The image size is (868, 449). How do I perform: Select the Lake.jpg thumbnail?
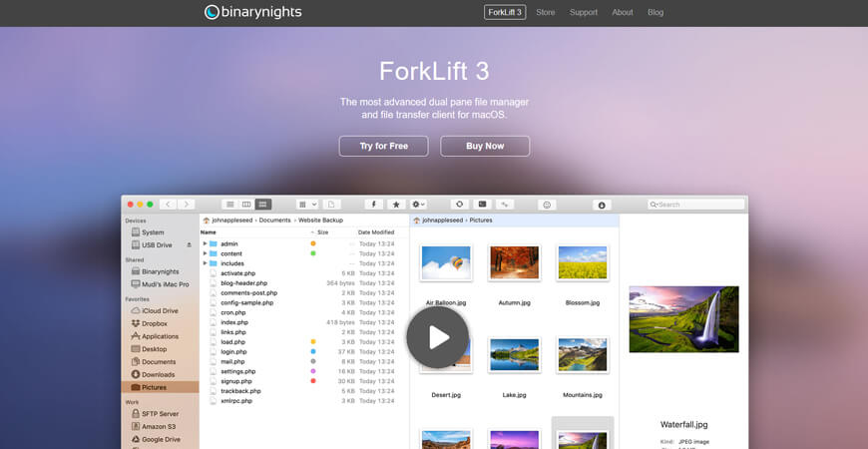(x=514, y=355)
